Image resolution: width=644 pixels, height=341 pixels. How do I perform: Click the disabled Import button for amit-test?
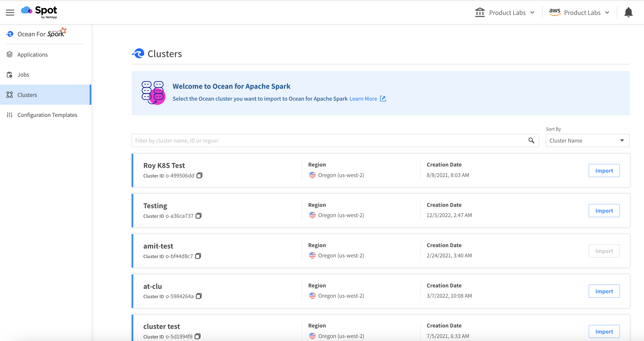click(604, 251)
